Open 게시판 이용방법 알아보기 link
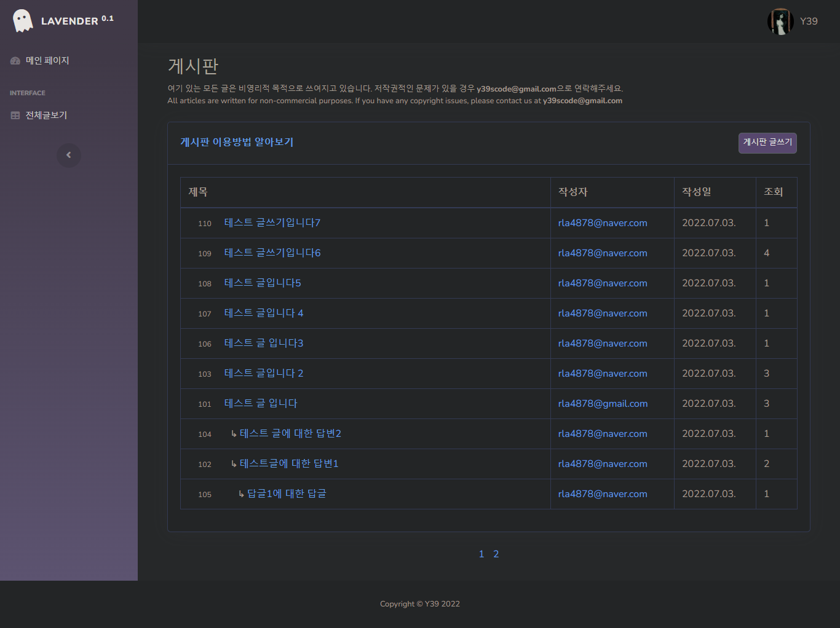840x628 pixels. [237, 143]
